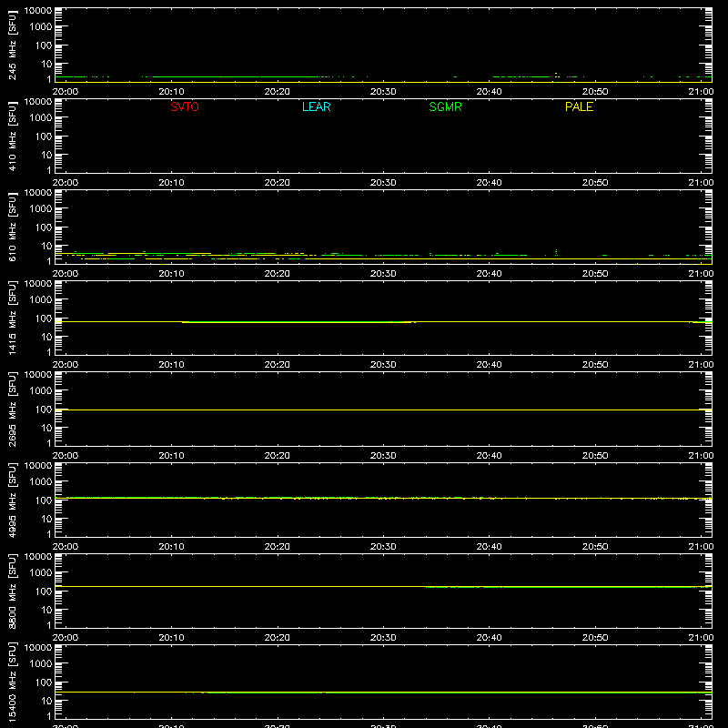Click the 100 tick on the 610 MHz axis

44,227
